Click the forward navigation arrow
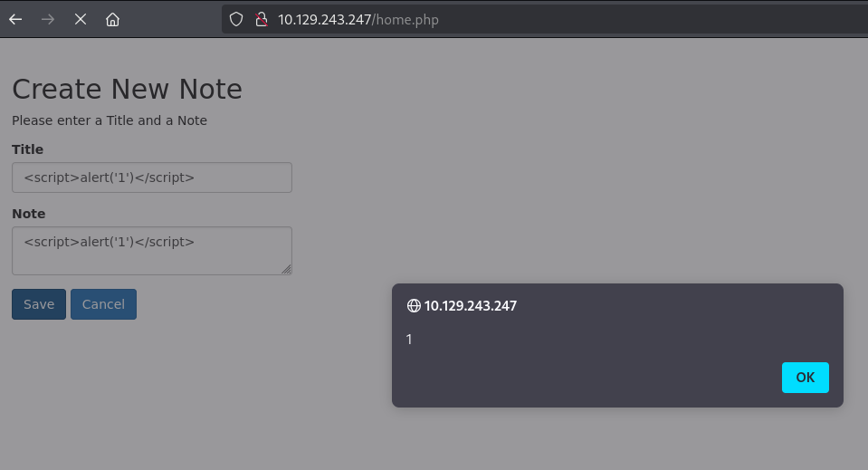The image size is (868, 470). click(x=48, y=19)
